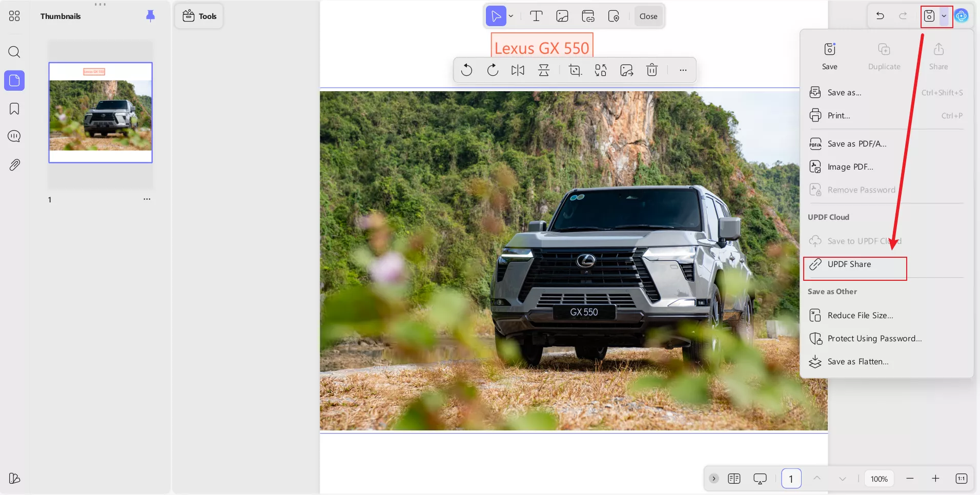Crop the selected image

(x=575, y=70)
